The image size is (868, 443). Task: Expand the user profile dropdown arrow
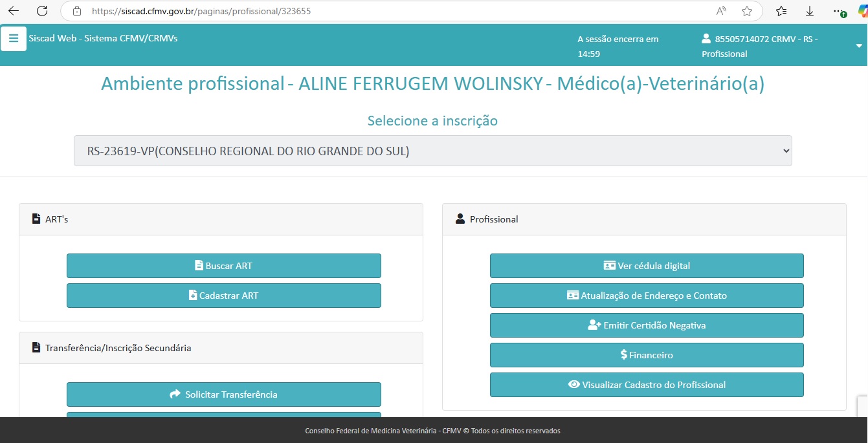pos(859,46)
